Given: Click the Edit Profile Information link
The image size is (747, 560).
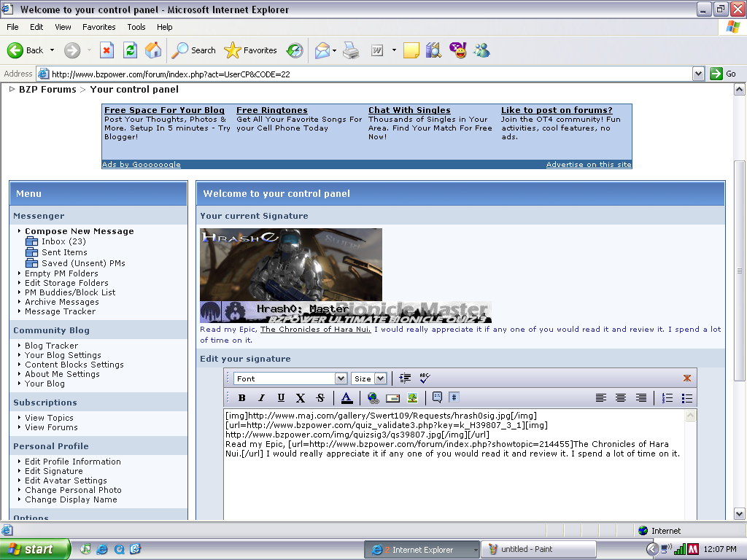Looking at the screenshot, I should [72, 462].
